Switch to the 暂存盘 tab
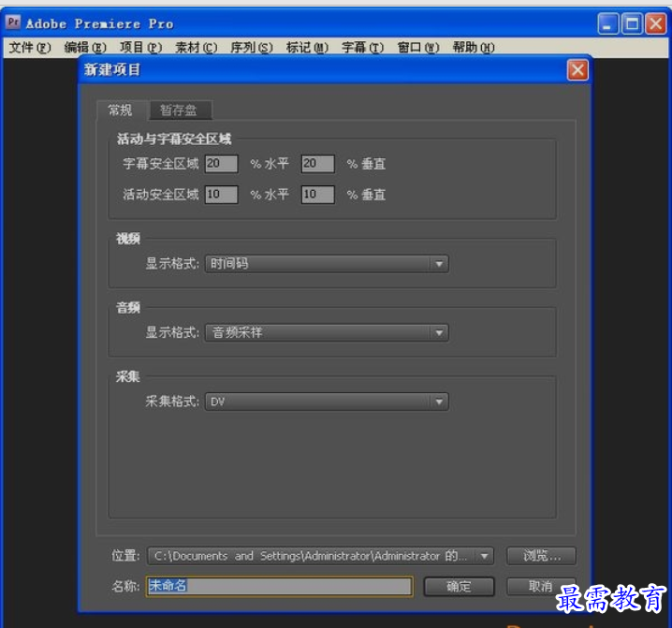Image resolution: width=672 pixels, height=628 pixels. [x=180, y=110]
